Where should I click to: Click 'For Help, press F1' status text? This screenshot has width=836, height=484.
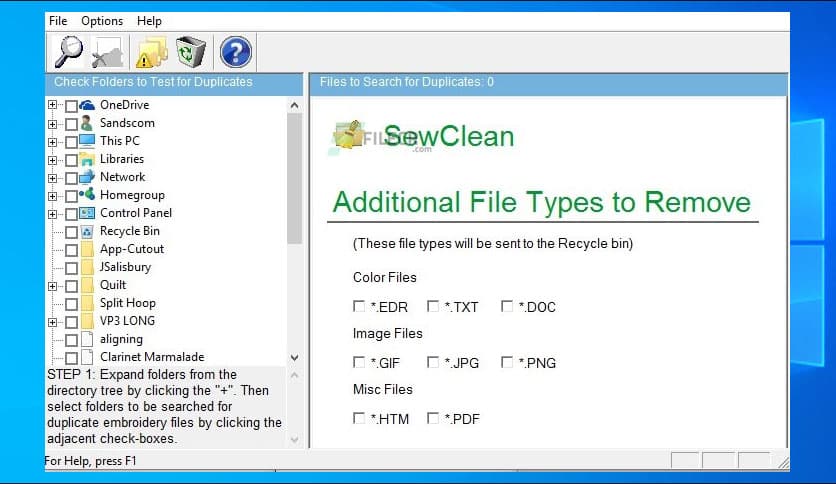coord(91,461)
